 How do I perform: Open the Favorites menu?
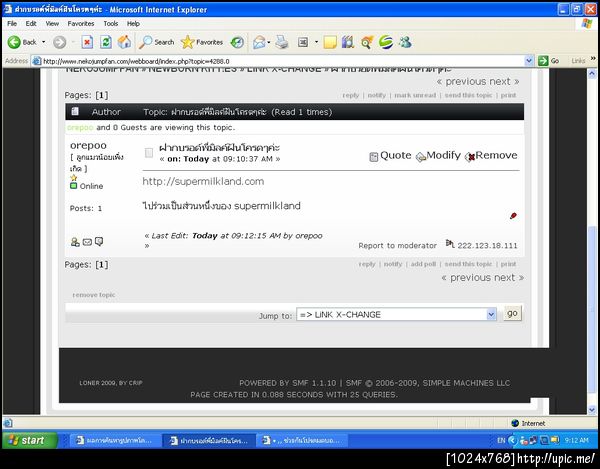click(81, 23)
